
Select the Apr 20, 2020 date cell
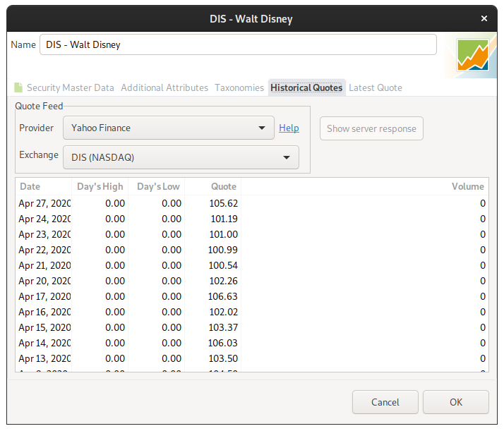[44, 281]
